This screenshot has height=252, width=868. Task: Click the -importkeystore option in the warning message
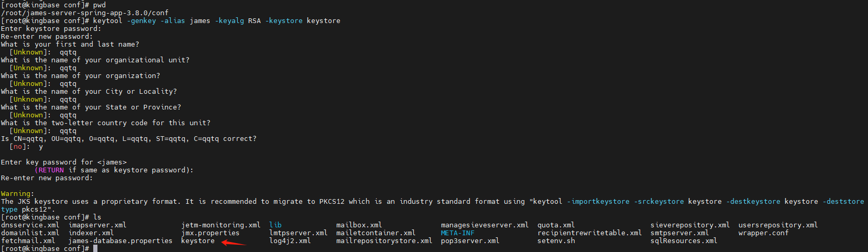click(x=598, y=202)
